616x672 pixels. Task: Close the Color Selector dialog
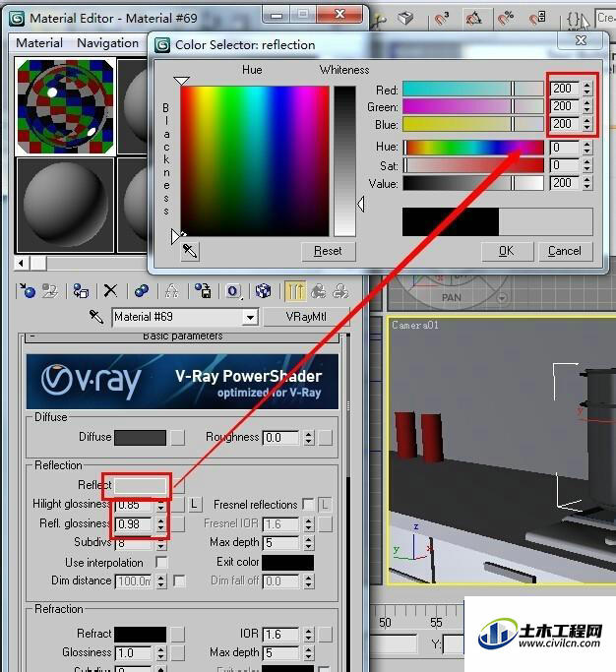582,40
